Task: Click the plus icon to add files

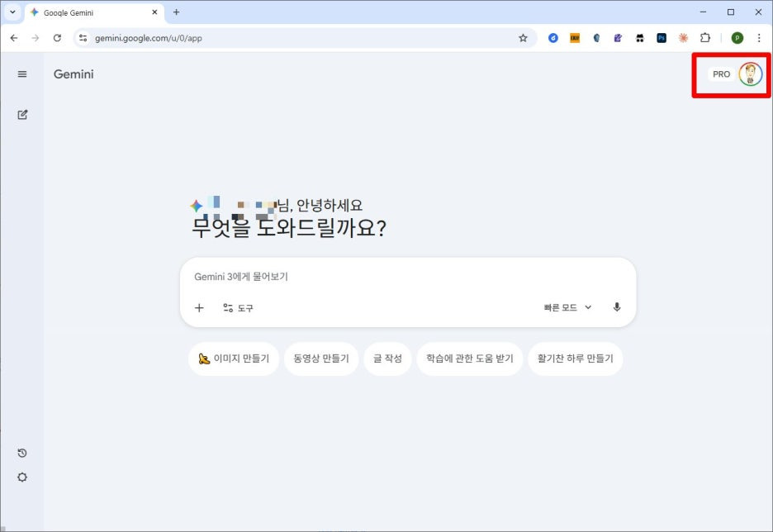Action: pyautogui.click(x=199, y=307)
